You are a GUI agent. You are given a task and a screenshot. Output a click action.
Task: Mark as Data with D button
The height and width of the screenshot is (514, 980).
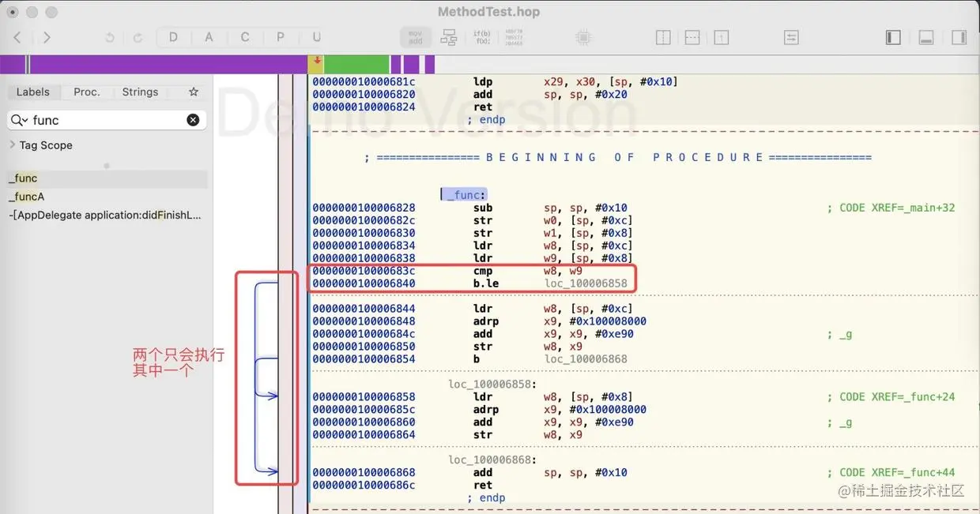173,37
